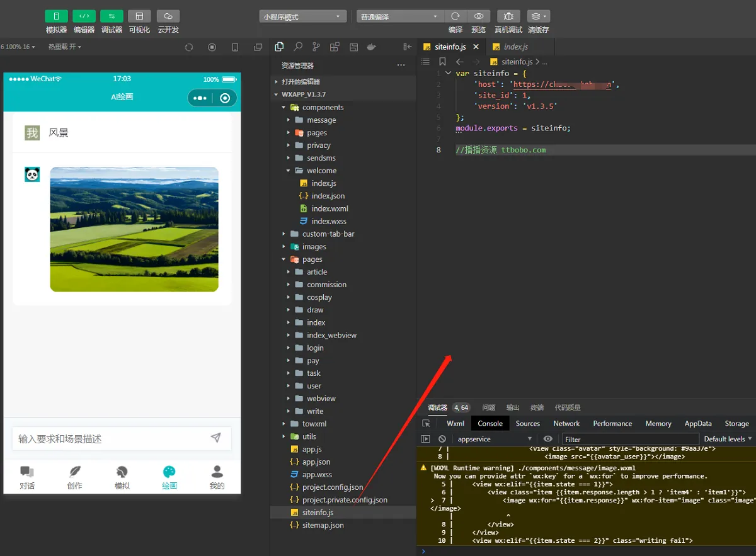756x556 pixels.
Task: Expand the towxml folder in the tree
Action: pos(314,424)
